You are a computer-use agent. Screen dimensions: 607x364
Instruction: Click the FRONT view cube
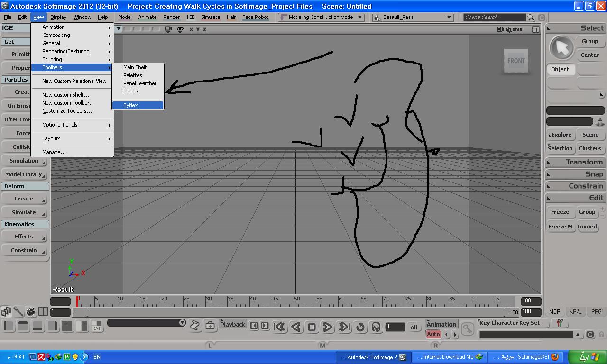pyautogui.click(x=516, y=61)
